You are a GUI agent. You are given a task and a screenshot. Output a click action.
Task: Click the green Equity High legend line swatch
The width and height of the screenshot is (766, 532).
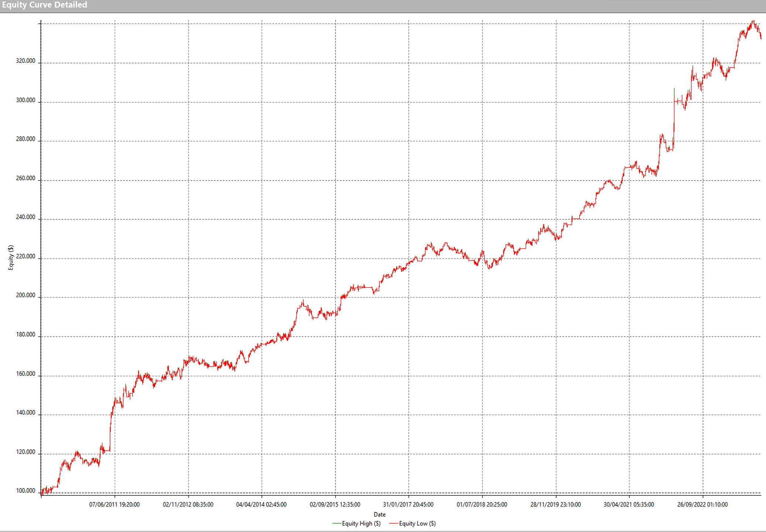pos(336,524)
